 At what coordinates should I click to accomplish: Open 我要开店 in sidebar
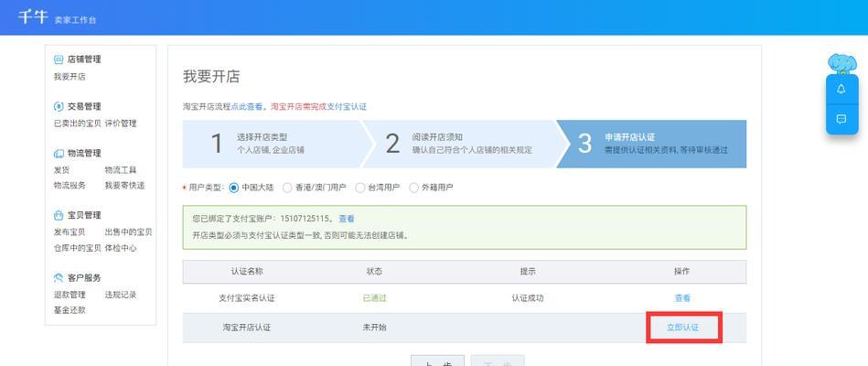70,77
